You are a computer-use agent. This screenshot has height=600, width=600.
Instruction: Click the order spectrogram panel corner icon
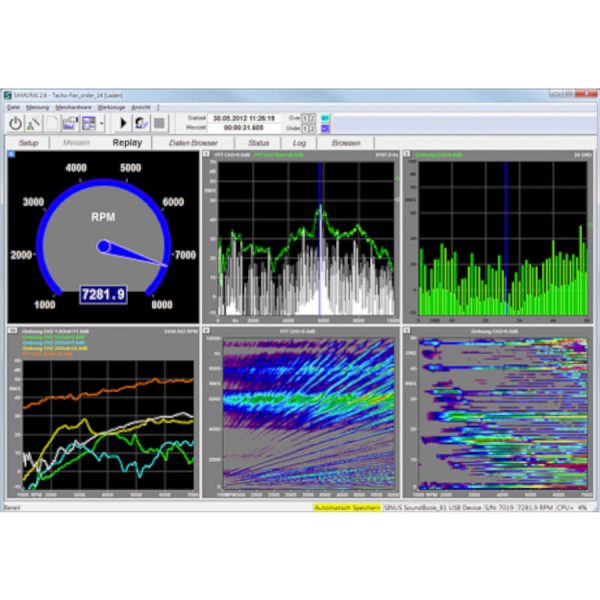click(407, 330)
